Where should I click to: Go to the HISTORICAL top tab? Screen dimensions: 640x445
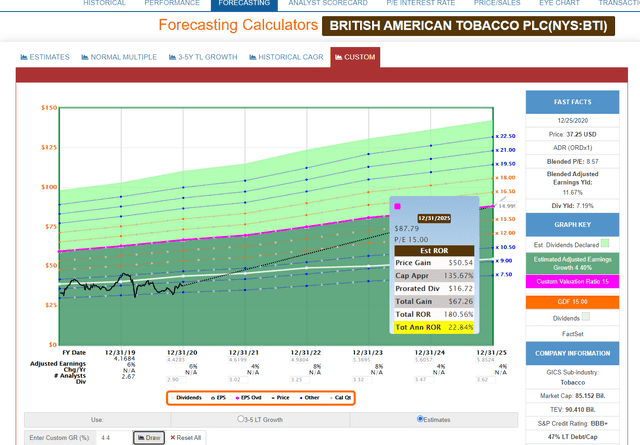coord(104,3)
